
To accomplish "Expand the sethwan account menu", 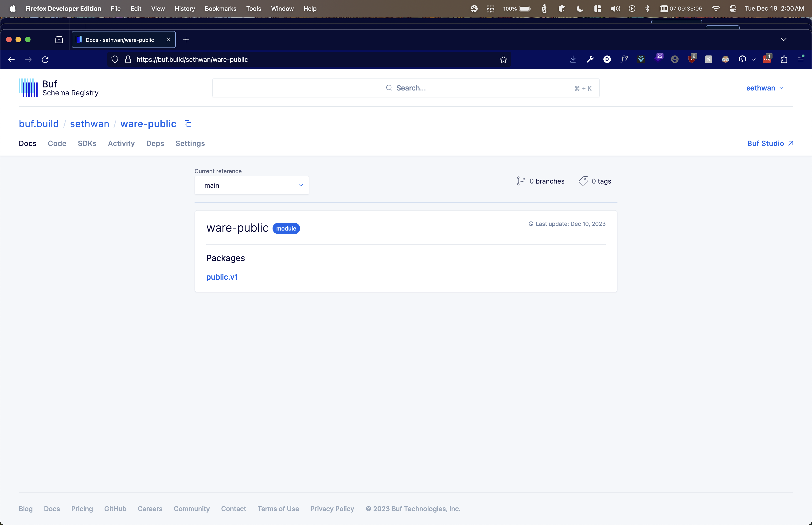I will [x=764, y=88].
